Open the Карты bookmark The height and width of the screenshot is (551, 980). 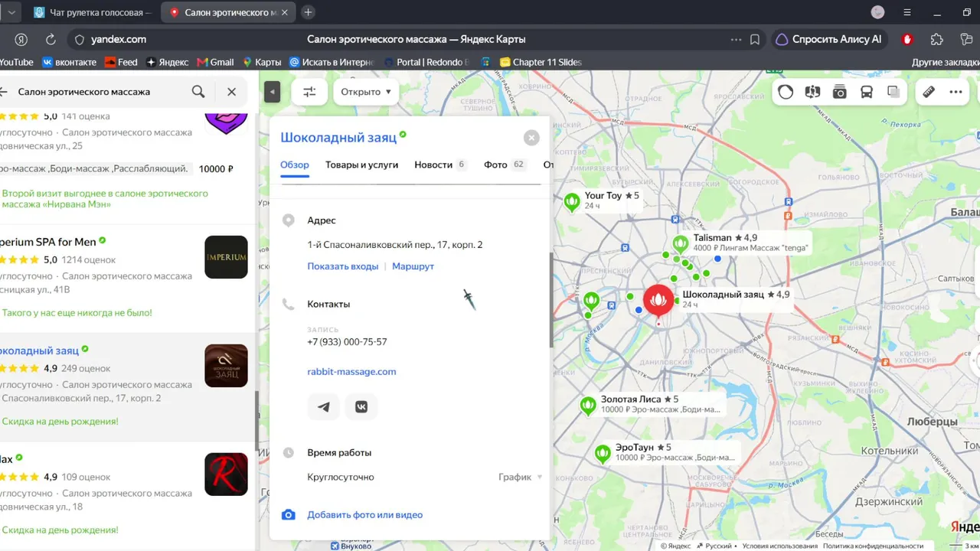pos(262,62)
